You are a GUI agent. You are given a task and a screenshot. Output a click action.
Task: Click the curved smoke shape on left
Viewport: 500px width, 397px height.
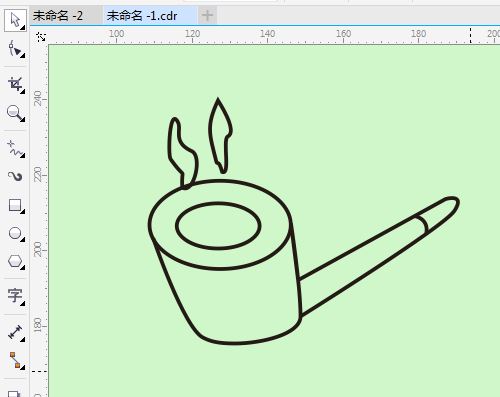[182, 154]
